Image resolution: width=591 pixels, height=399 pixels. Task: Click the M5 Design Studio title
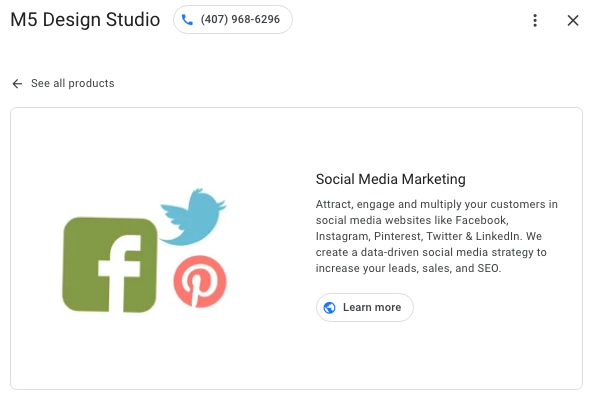(85, 20)
